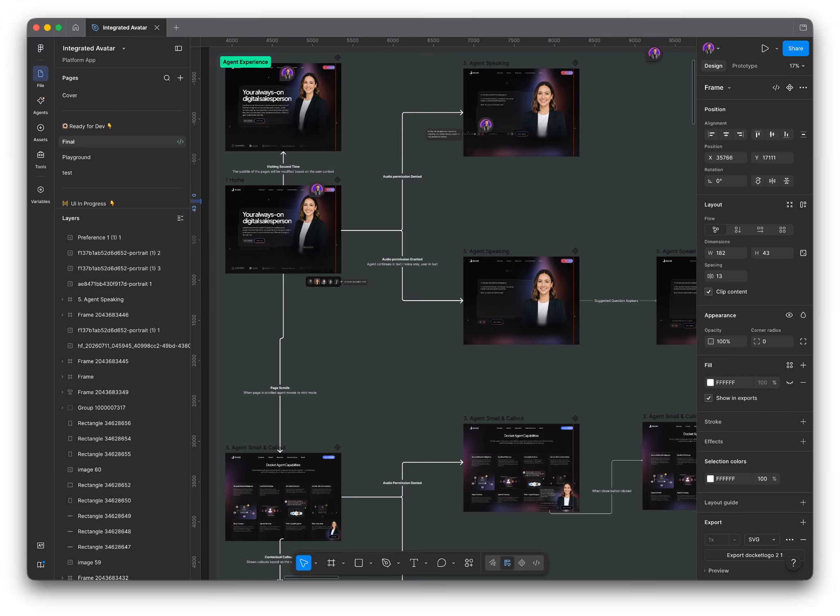Screen dimensions: 840x616
Task: Search pages with magnifier icon
Action: point(167,78)
